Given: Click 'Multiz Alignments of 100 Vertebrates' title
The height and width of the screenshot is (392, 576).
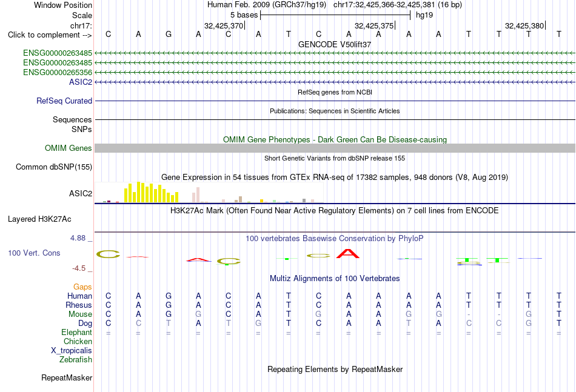Looking at the screenshot, I should pos(335,279).
